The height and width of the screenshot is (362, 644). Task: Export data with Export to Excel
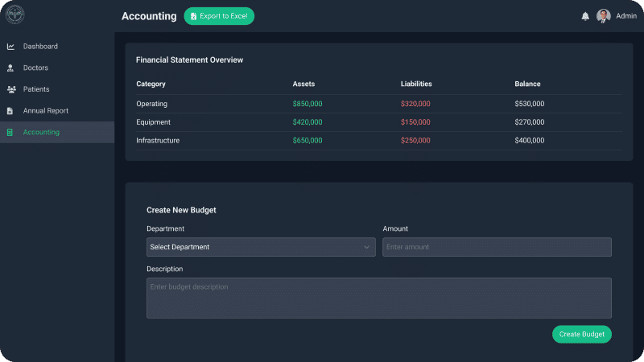click(x=219, y=16)
